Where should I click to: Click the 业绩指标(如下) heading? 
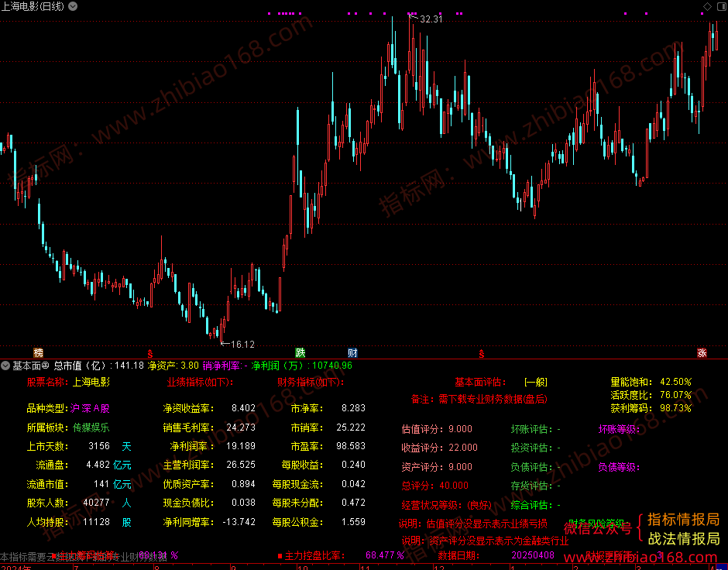[x=200, y=382]
